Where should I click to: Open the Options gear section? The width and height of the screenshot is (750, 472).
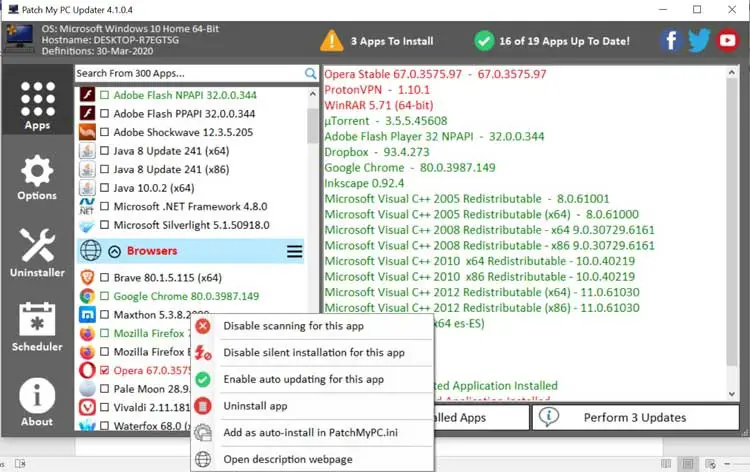(x=37, y=177)
